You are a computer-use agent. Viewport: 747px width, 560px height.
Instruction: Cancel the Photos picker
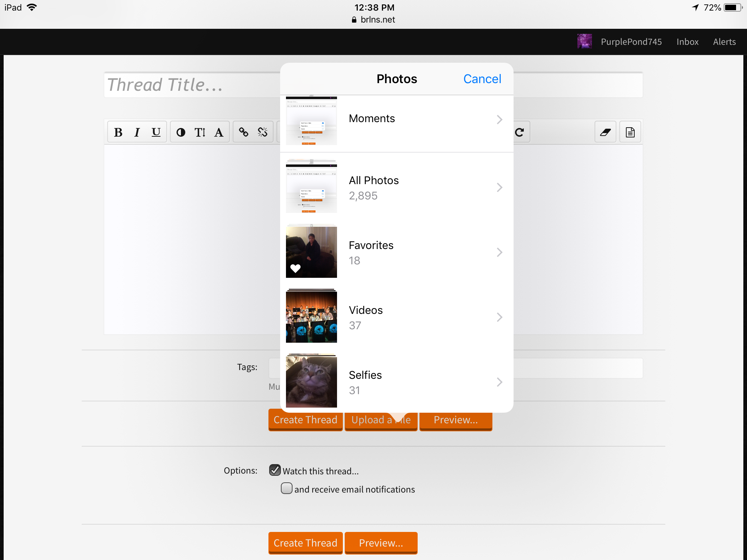point(482,79)
